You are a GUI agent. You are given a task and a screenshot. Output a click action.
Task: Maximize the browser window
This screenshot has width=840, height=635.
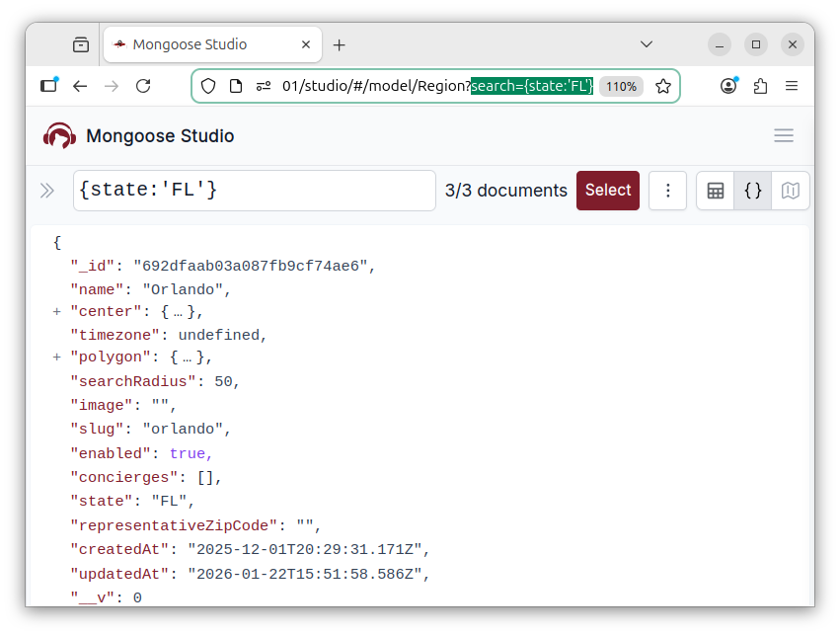tap(756, 44)
